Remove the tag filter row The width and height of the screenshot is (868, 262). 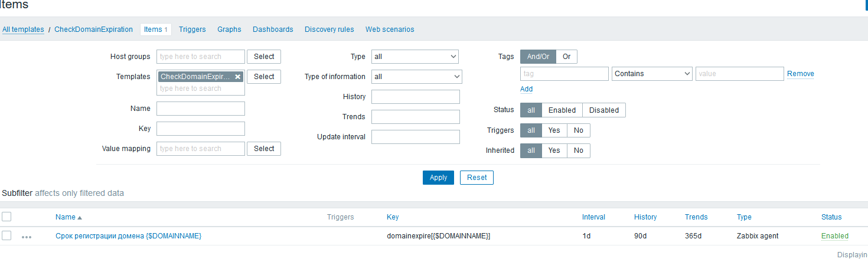pyautogui.click(x=801, y=74)
